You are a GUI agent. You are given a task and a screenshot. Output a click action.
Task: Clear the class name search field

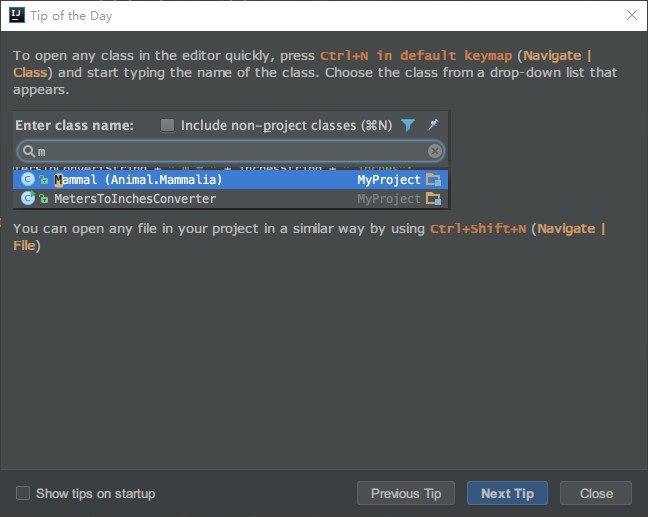coord(435,151)
